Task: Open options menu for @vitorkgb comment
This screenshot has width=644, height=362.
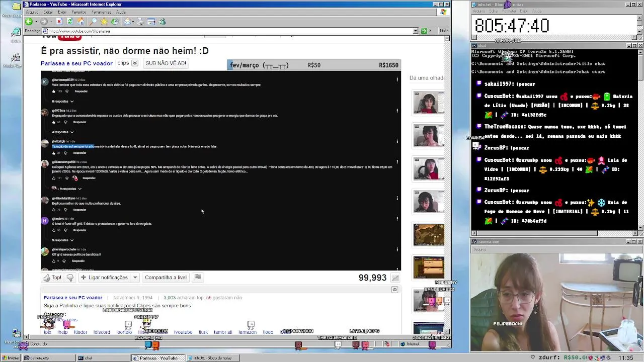Action: point(397,141)
